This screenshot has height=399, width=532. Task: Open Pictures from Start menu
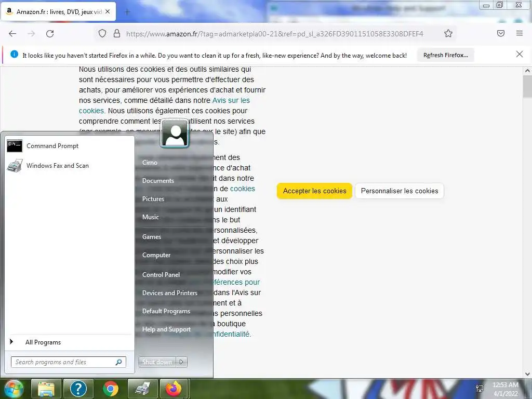coord(153,199)
